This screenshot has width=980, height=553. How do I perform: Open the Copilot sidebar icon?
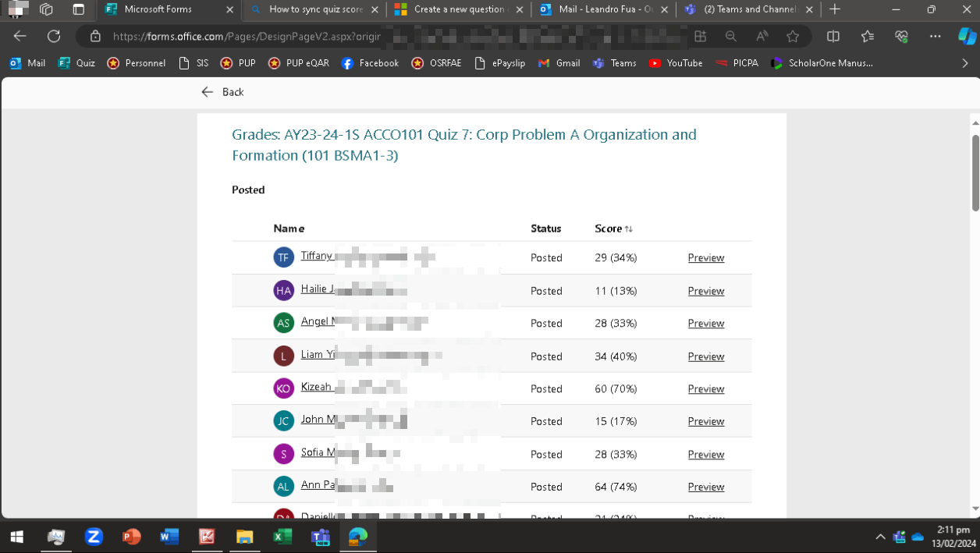pos(967,37)
